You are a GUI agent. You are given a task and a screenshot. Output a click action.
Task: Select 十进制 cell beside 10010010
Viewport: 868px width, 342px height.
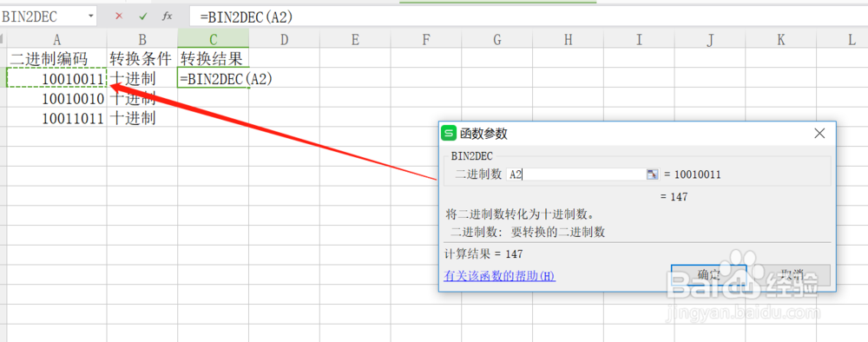(x=142, y=98)
